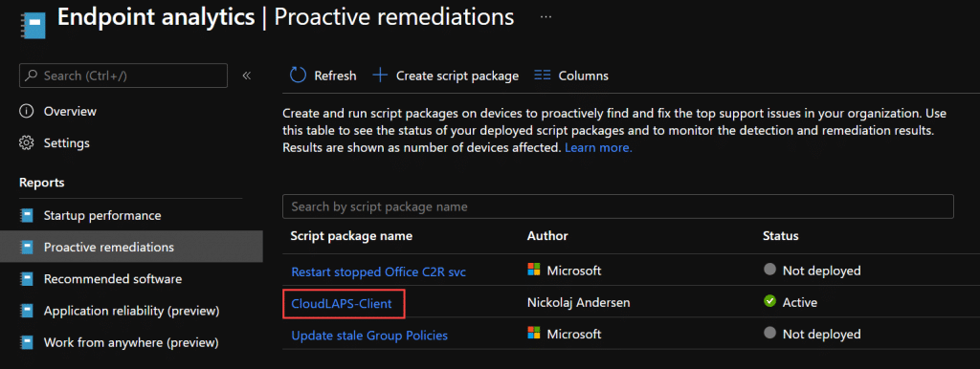Image resolution: width=980 pixels, height=369 pixels.
Task: Open the Overview menu item
Action: [x=70, y=111]
